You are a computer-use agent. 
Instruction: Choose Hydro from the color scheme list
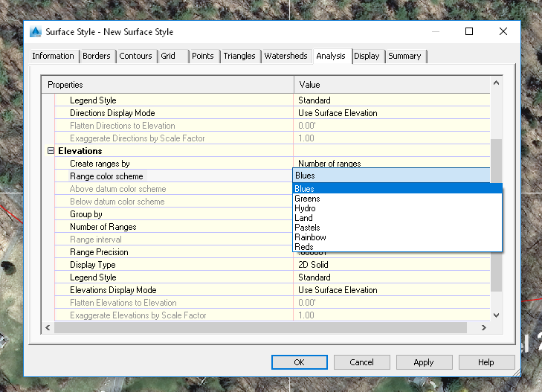point(397,208)
